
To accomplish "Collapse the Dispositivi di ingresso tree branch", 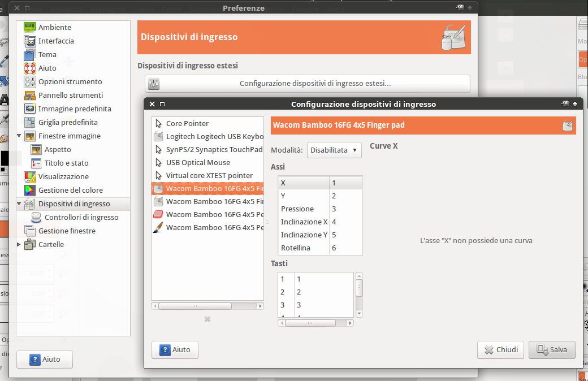I will pyautogui.click(x=19, y=204).
